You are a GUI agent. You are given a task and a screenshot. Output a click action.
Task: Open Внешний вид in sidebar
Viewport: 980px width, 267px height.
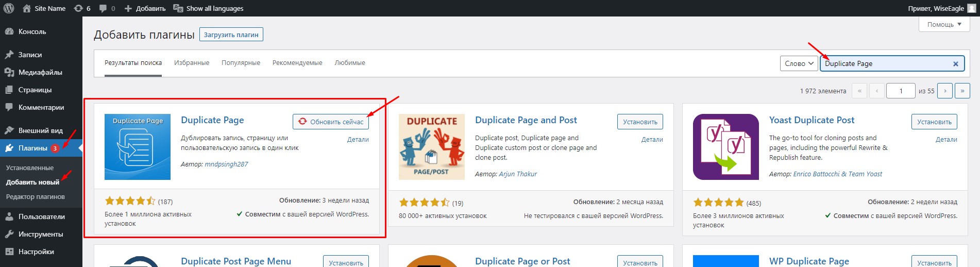coord(41,130)
